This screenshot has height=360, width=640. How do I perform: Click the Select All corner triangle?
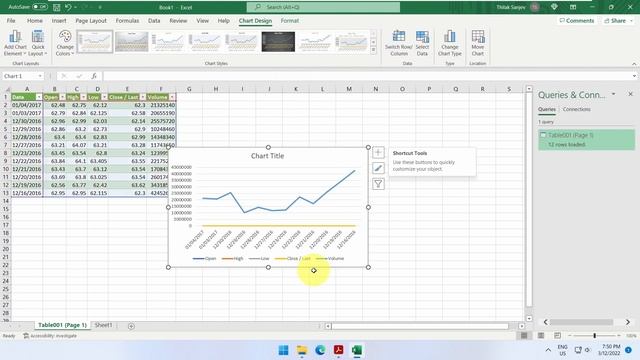point(7,89)
